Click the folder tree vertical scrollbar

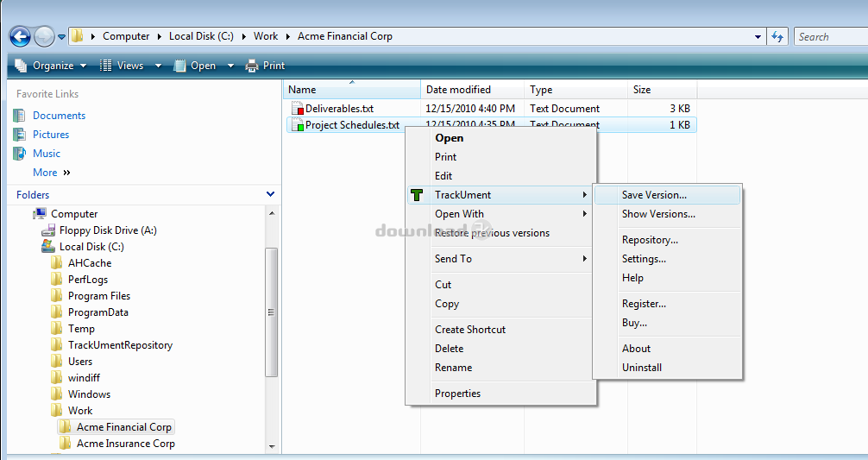coord(271,312)
